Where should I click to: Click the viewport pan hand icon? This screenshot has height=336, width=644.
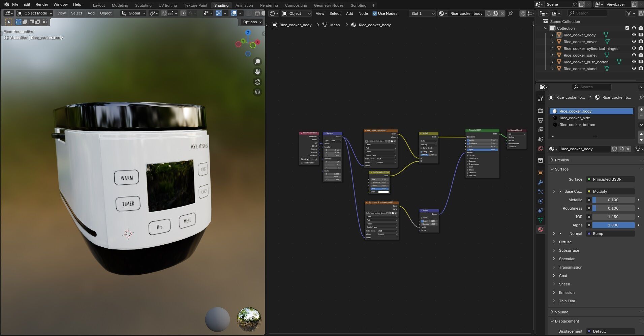pos(257,72)
